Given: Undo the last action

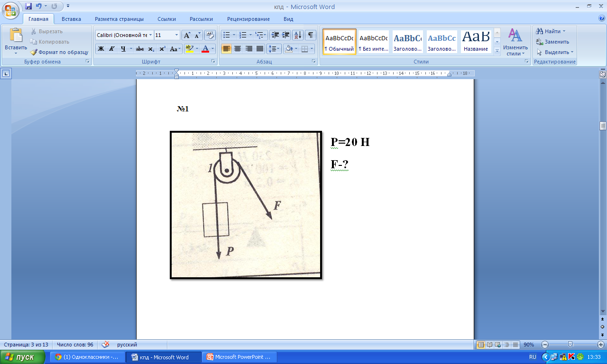Looking at the screenshot, I should [39, 7].
